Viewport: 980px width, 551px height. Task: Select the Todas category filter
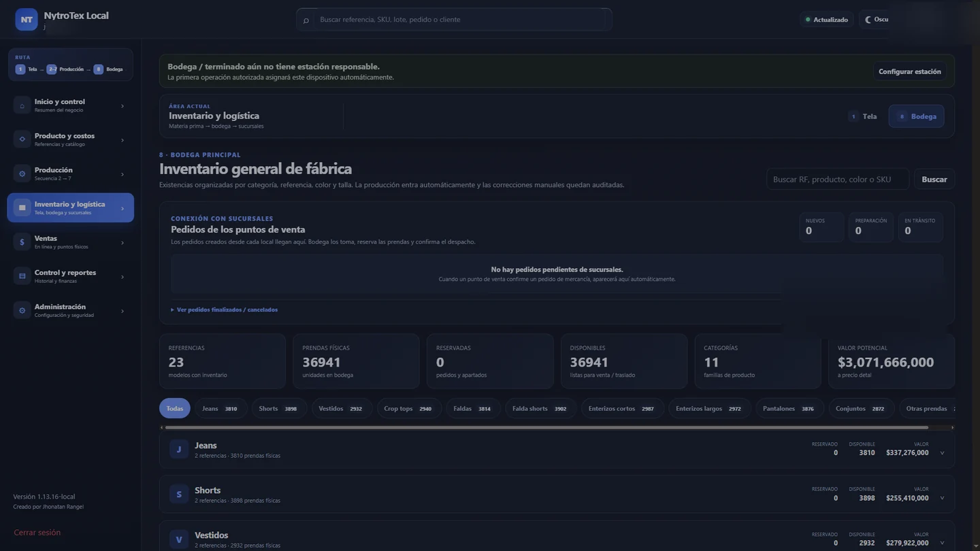click(x=175, y=409)
